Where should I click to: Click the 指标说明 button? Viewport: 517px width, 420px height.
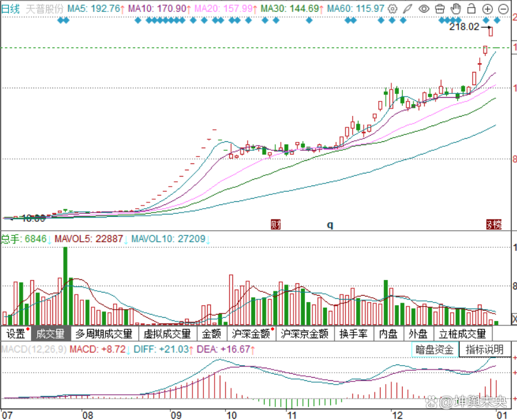[x=484, y=349]
